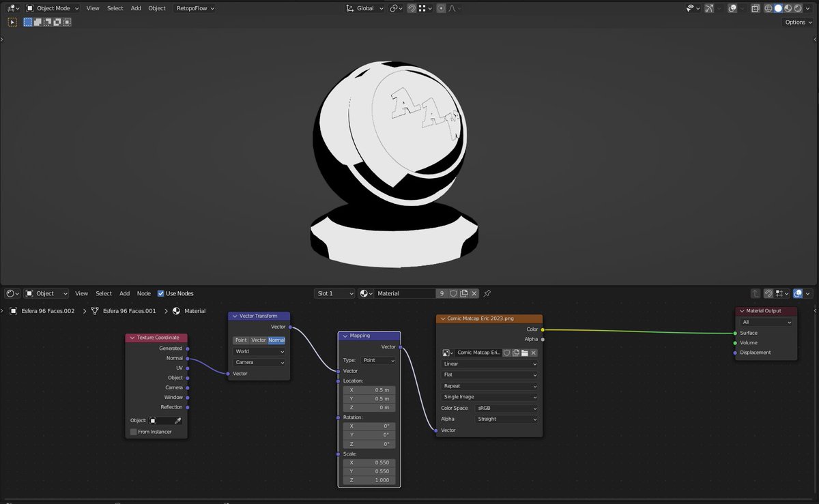
Task: Open the Vector Transform World dropdown
Action: (259, 351)
